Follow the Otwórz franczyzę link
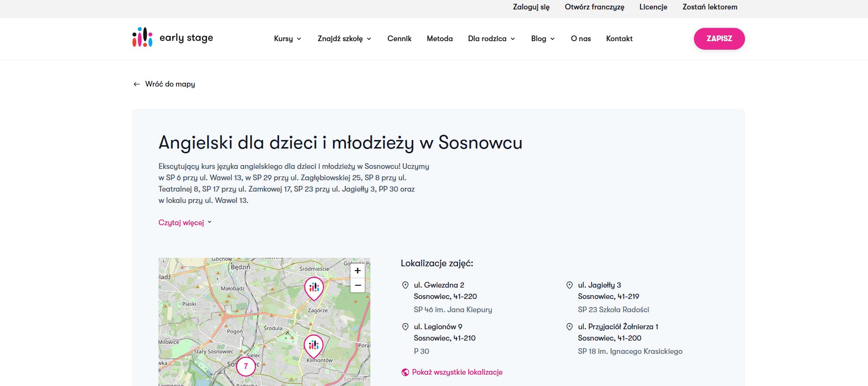This screenshot has width=868, height=386. [595, 7]
